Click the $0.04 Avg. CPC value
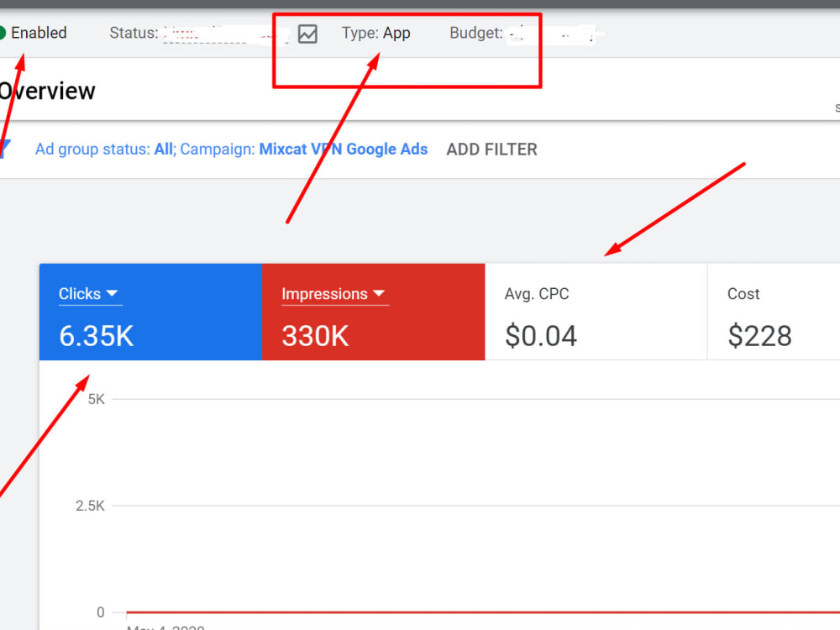This screenshot has height=630, width=840. (541, 336)
